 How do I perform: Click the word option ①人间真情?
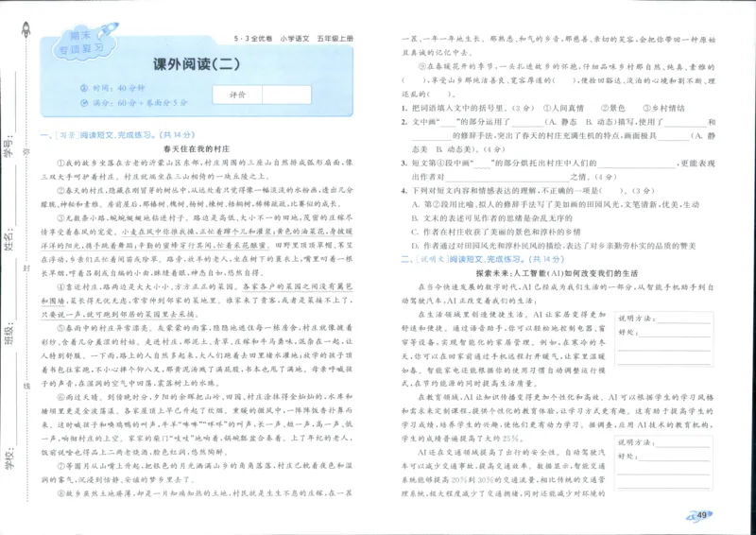pyautogui.click(x=563, y=108)
